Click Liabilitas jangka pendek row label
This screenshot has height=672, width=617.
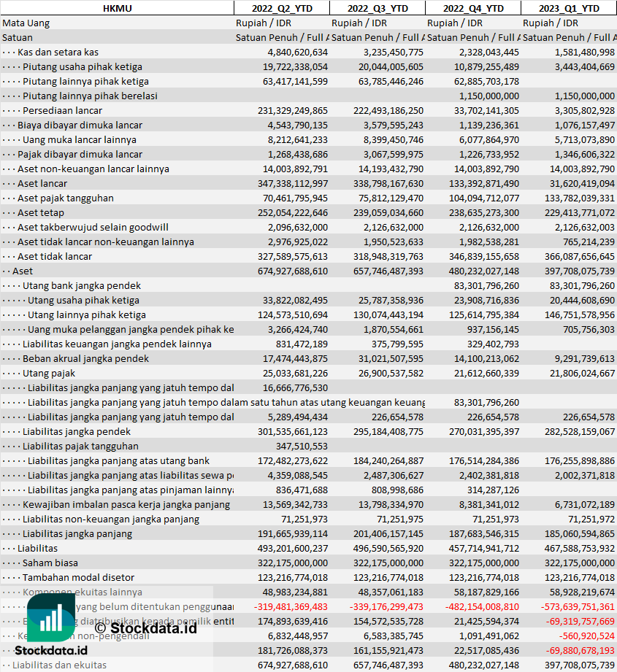77,431
